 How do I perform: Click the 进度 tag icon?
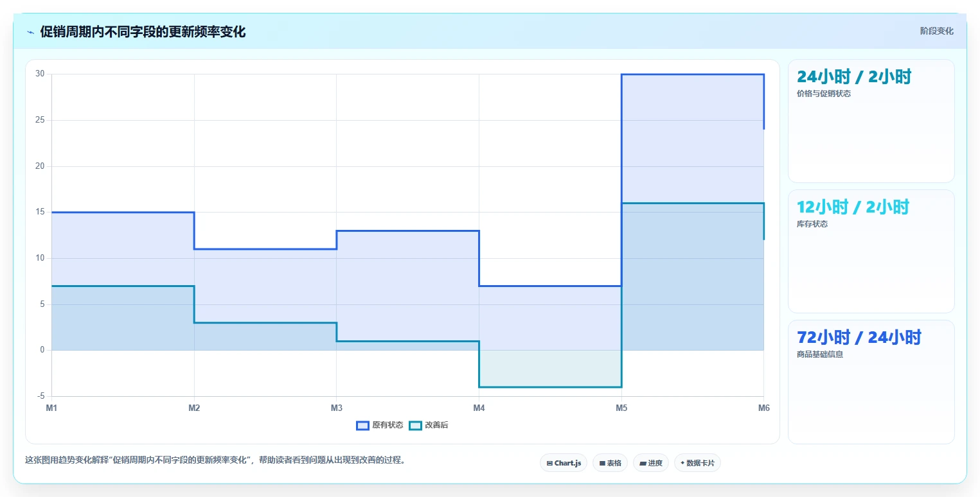[x=643, y=463]
